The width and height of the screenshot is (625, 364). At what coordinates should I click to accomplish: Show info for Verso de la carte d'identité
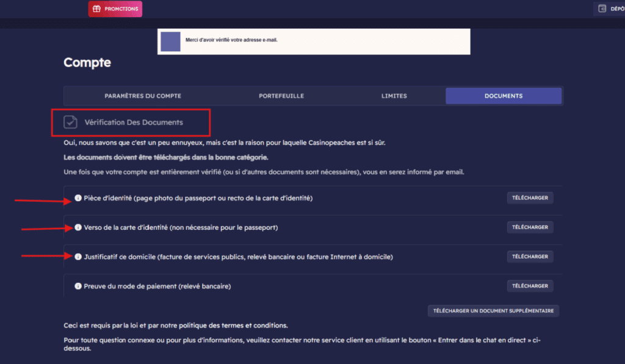[78, 227]
